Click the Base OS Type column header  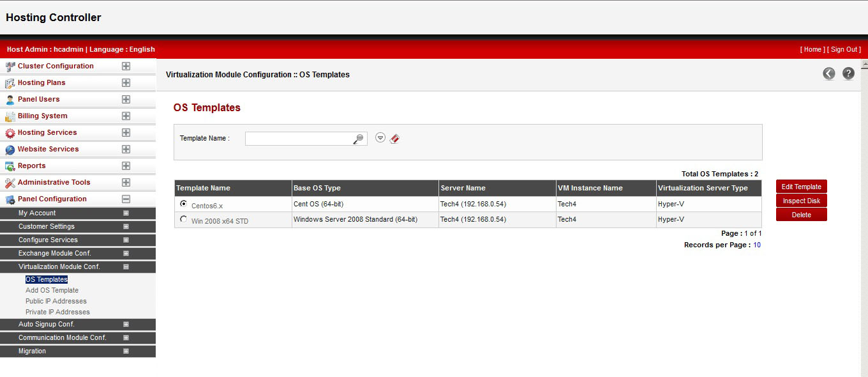(x=365, y=188)
